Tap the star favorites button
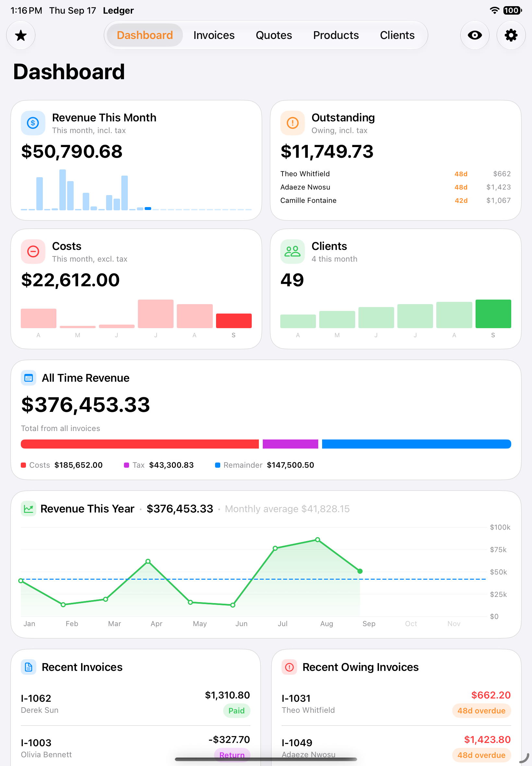Image resolution: width=532 pixels, height=766 pixels. tap(21, 35)
